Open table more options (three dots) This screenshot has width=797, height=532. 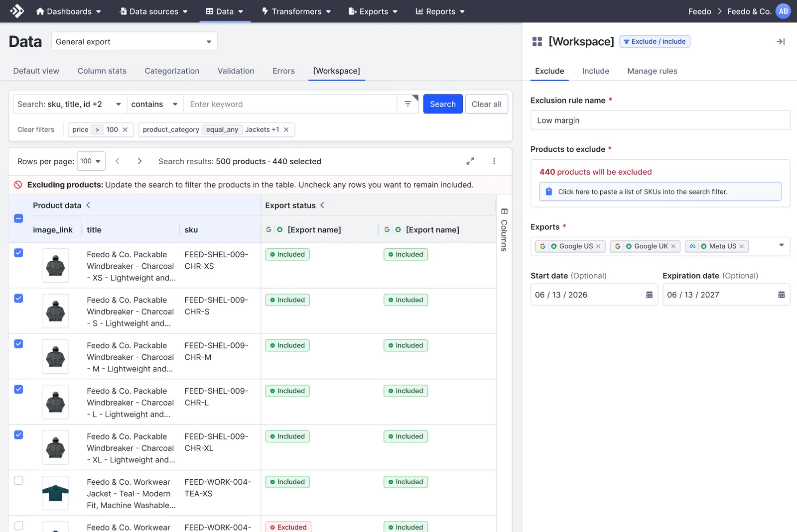(x=494, y=161)
